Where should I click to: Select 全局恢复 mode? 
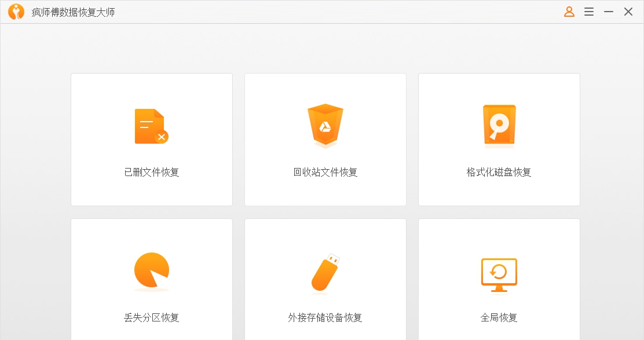tap(499, 317)
